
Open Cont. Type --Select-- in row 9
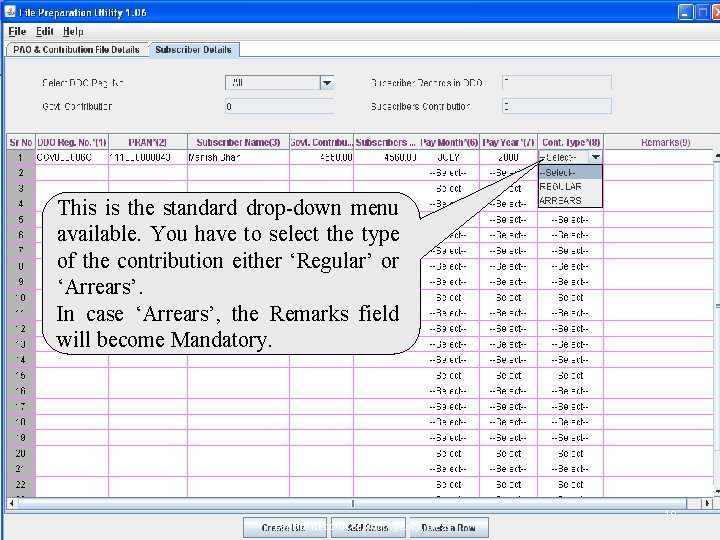(570, 281)
